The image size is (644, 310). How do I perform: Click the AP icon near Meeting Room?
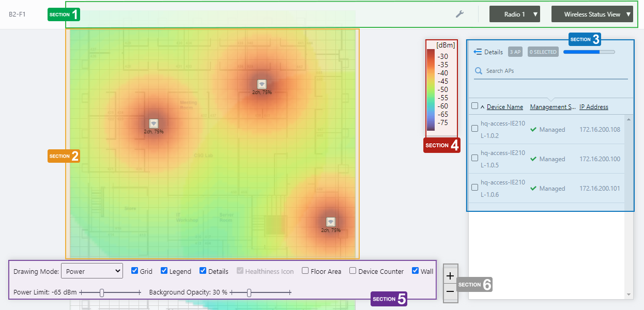(154, 123)
